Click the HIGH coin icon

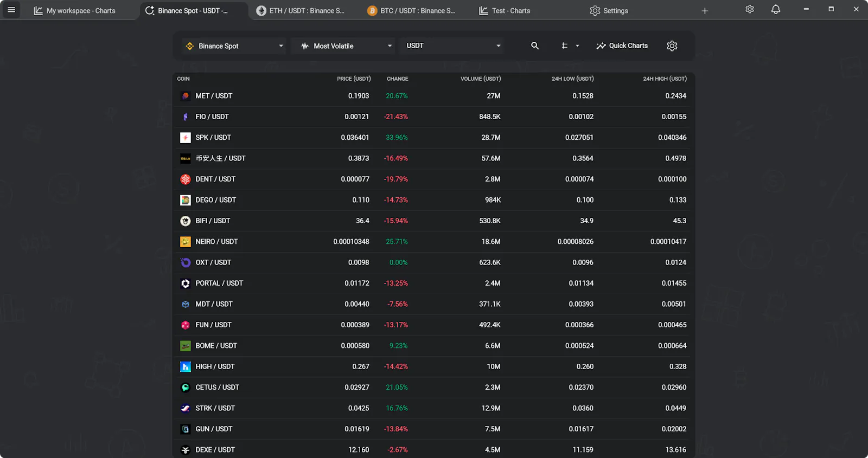coord(186,367)
